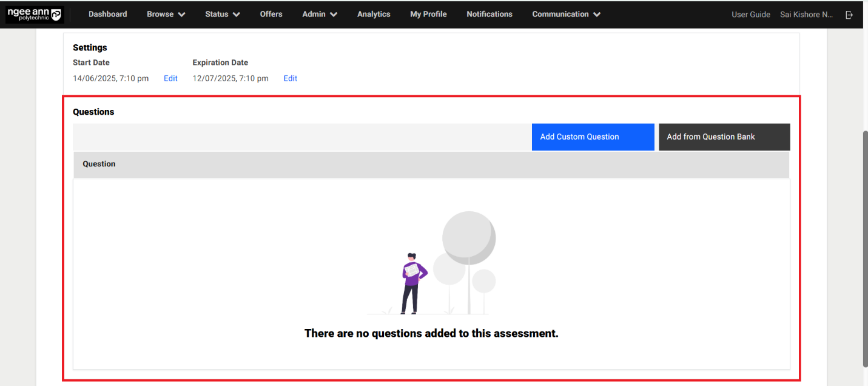Go to the Analytics section

pos(374,14)
